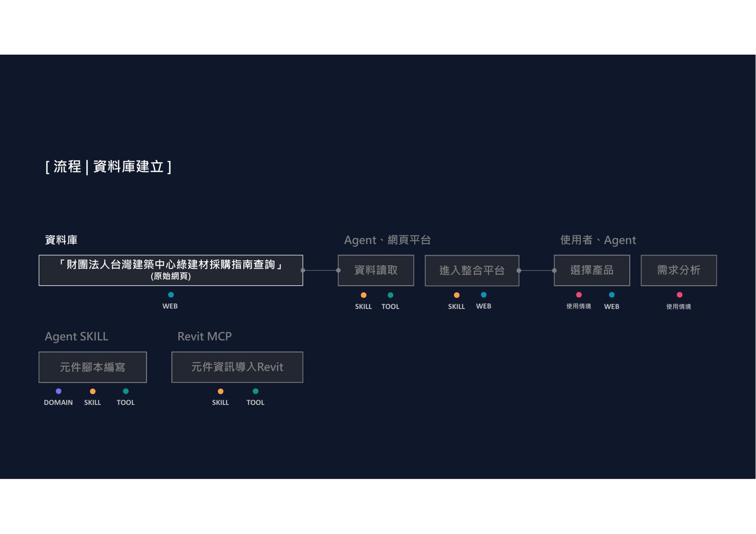Screen dimensions: 756x534
Task: Click the Agent SKILL section heading
Action: pyautogui.click(x=77, y=337)
